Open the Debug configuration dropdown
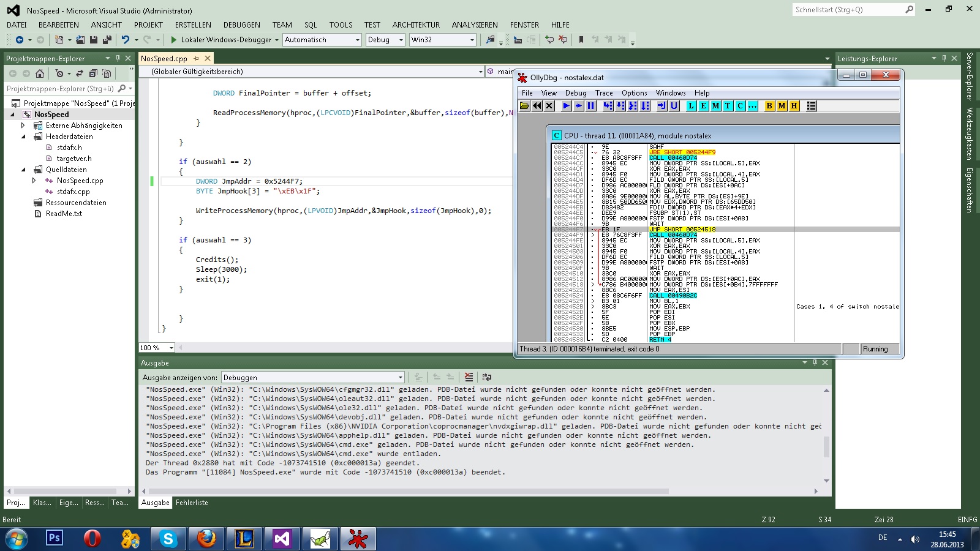This screenshot has height=551, width=980. (x=401, y=40)
